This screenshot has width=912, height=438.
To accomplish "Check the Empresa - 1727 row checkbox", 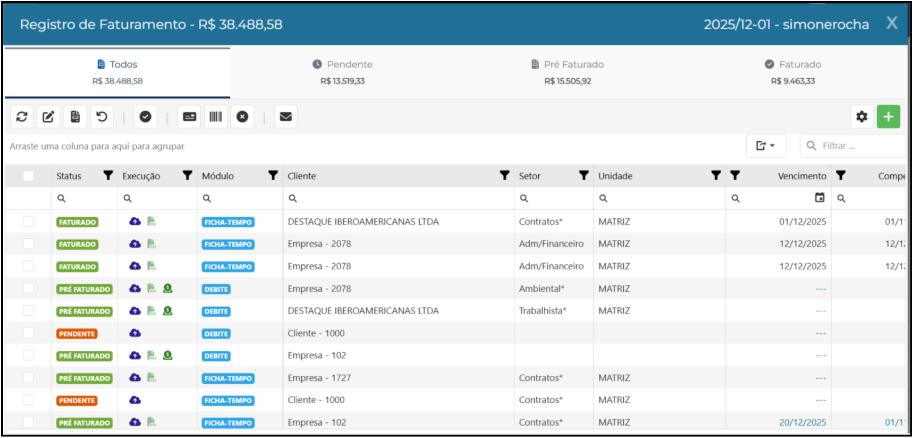I will (28, 378).
